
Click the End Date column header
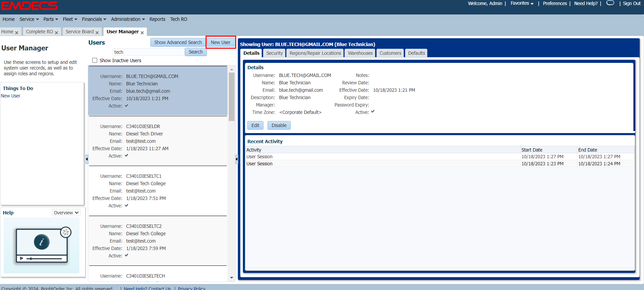point(606,150)
